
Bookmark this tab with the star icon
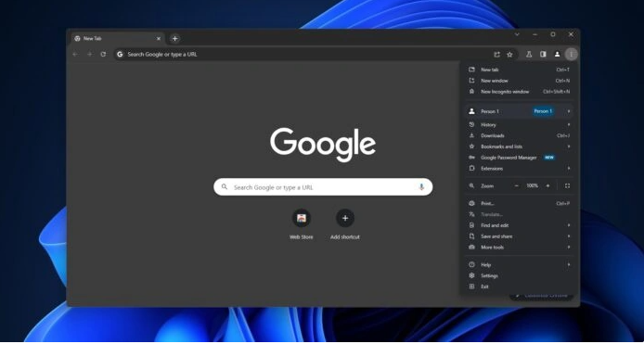point(509,54)
